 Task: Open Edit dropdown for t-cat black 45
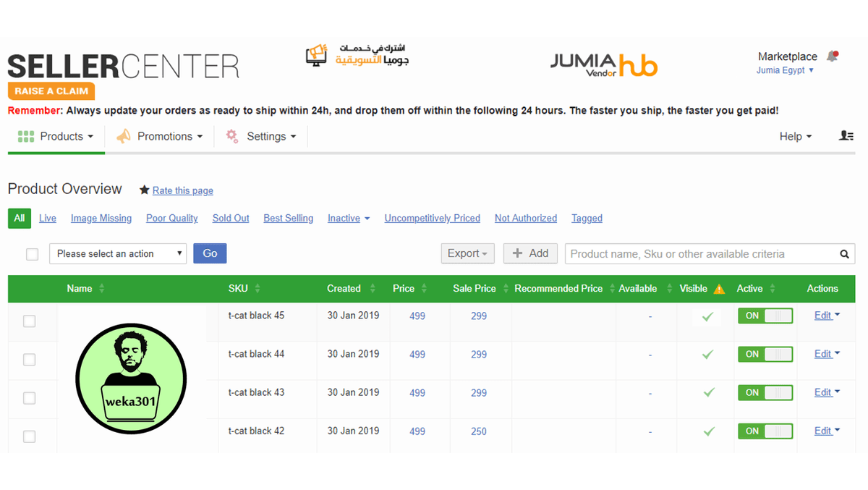827,316
